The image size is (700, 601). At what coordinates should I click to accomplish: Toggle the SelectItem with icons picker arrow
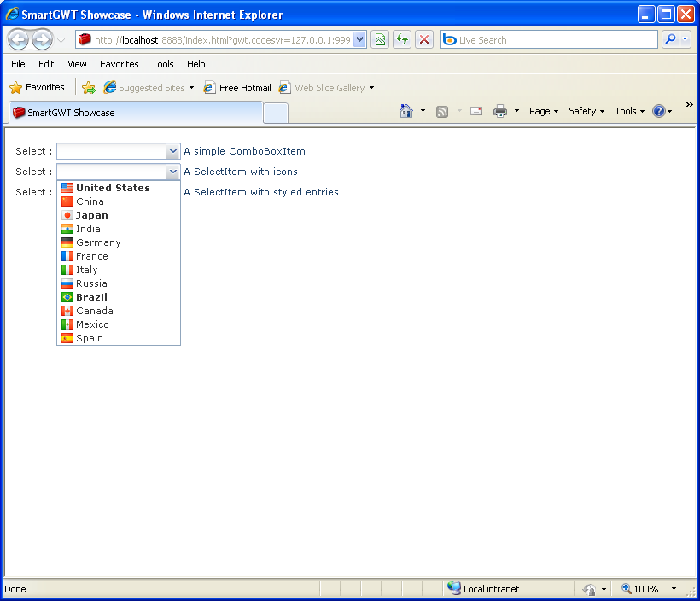(x=172, y=172)
